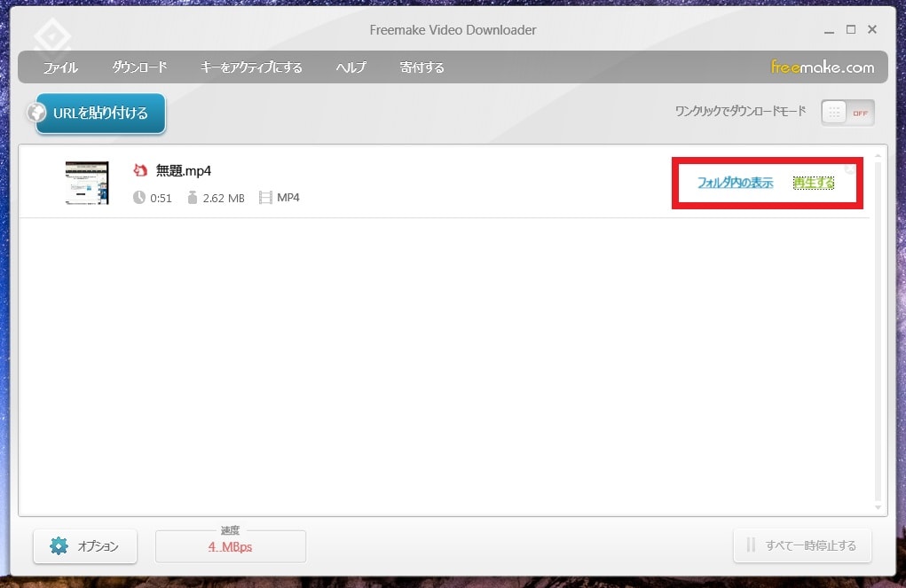Click the scrollbar up arrow
Viewport: 906px width, 588px height.
click(878, 156)
